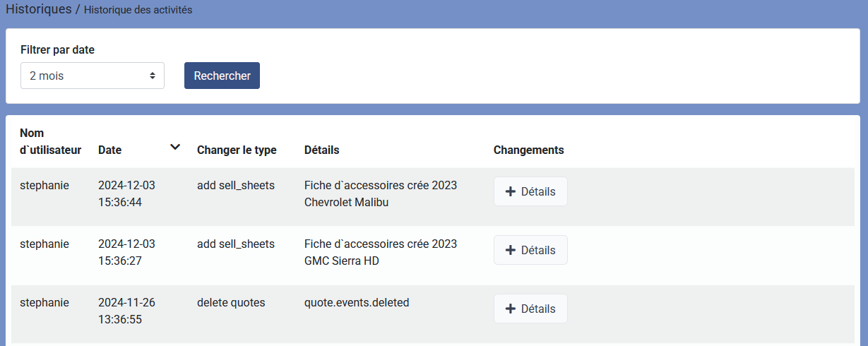This screenshot has height=346, width=868.
Task: Sort by the Date column header
Action: point(109,150)
